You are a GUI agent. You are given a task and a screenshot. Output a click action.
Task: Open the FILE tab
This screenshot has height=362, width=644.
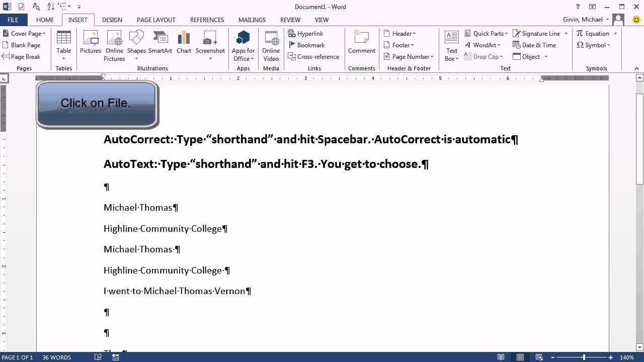tap(13, 20)
